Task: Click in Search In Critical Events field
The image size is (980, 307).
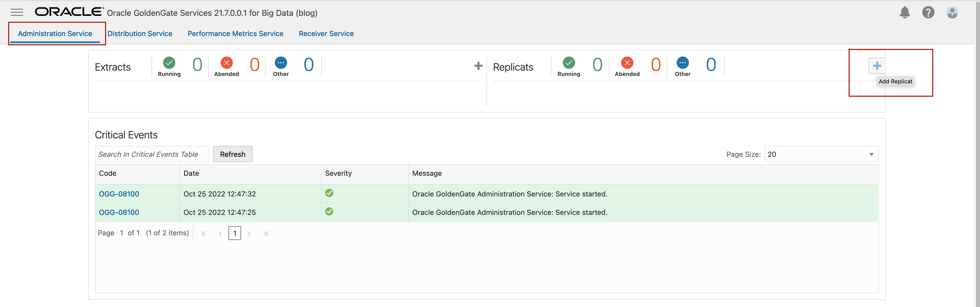Action: coord(151,154)
